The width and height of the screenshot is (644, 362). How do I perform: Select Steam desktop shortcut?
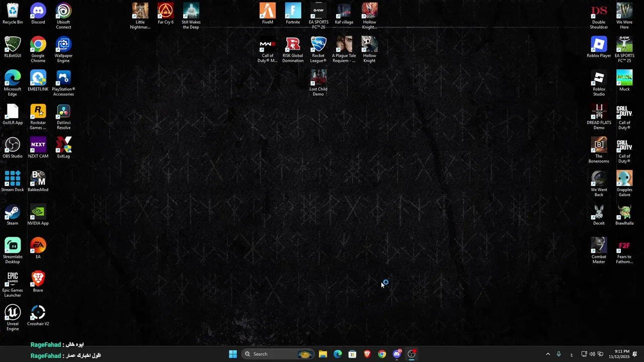[x=13, y=215]
